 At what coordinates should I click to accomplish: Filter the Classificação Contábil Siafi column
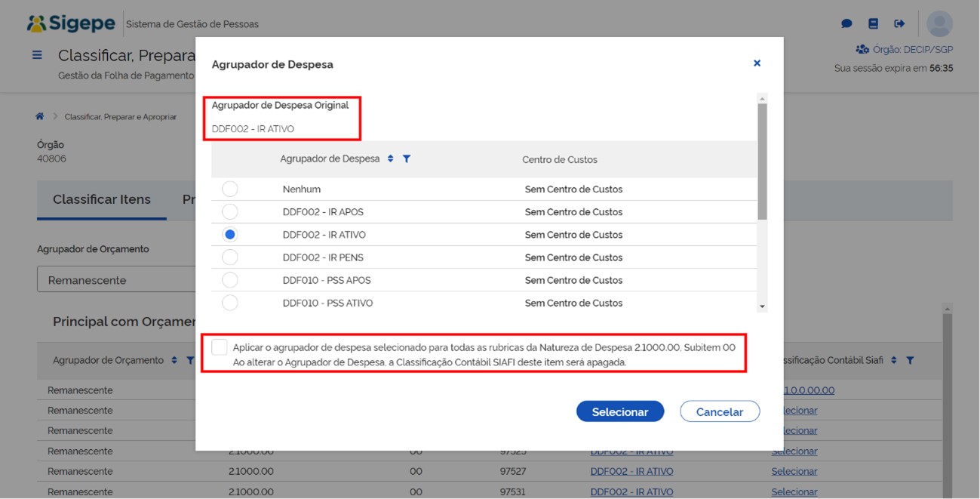click(x=910, y=361)
